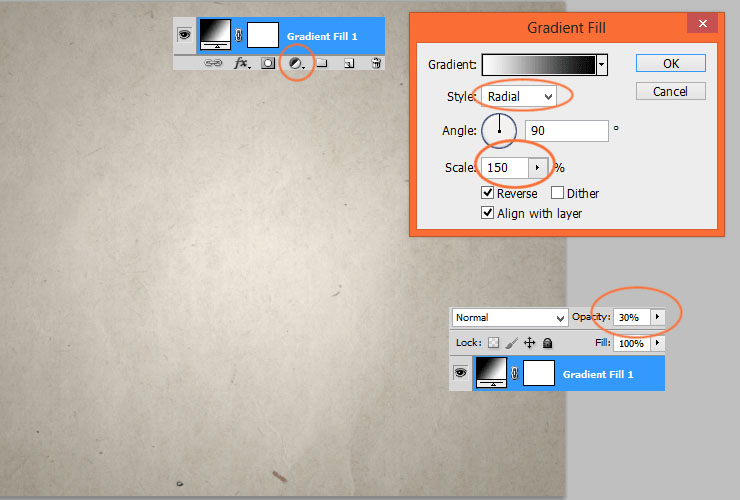Lock position move icon

tap(530, 343)
